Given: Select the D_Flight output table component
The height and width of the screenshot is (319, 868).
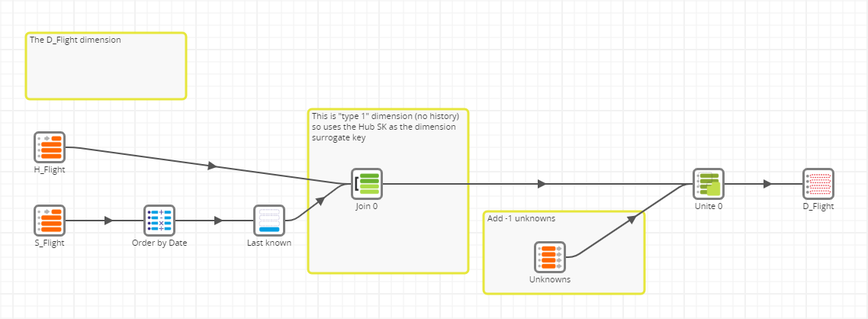Looking at the screenshot, I should [x=818, y=184].
